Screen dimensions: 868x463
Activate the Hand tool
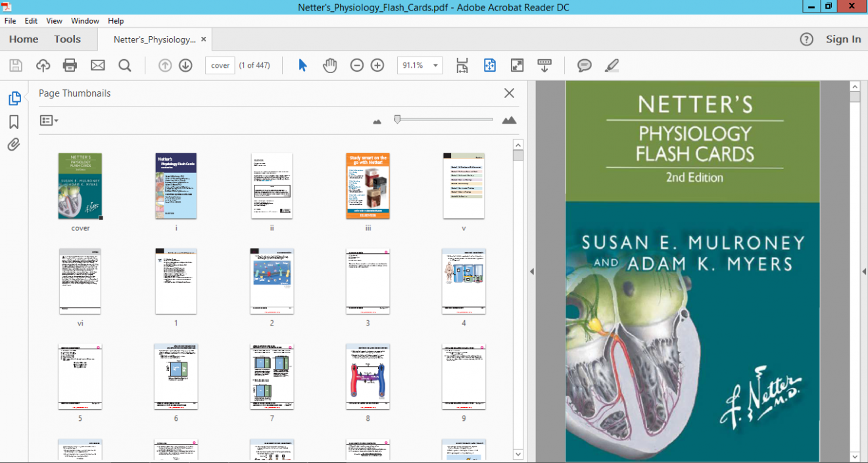(329, 65)
